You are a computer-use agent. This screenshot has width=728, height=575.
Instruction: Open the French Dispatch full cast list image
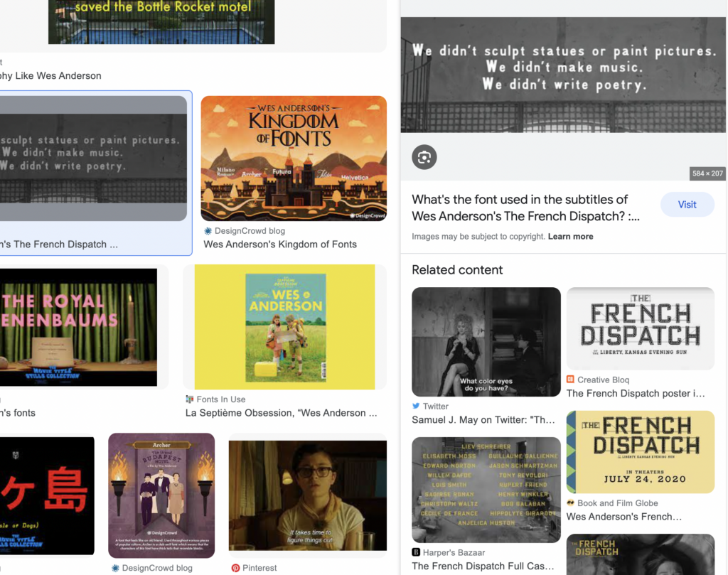[486, 490]
